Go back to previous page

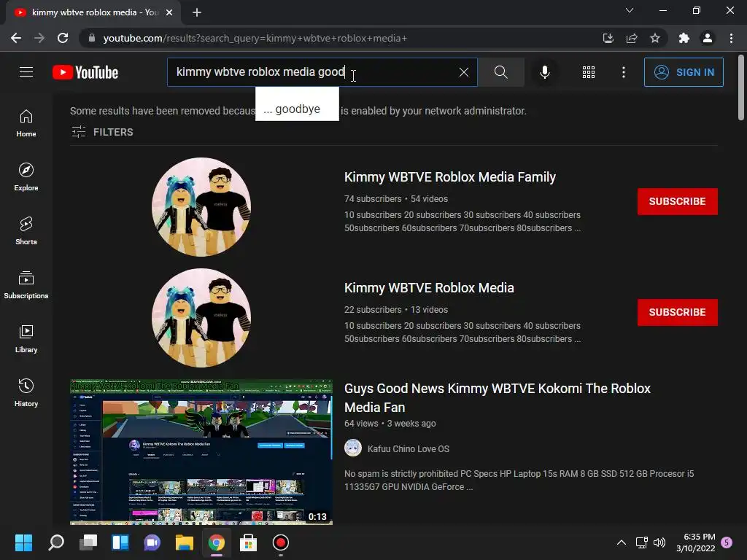point(16,38)
